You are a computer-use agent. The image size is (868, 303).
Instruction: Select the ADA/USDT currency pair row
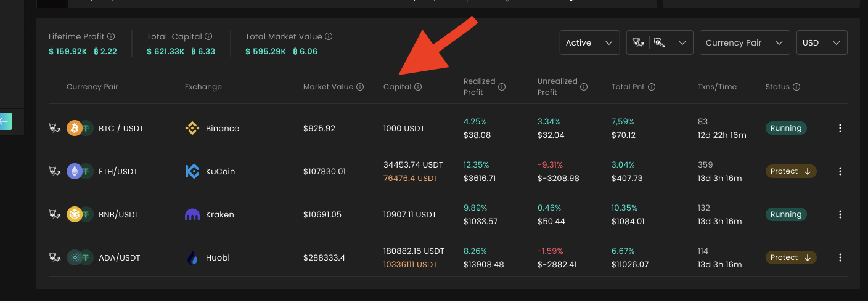click(x=120, y=258)
